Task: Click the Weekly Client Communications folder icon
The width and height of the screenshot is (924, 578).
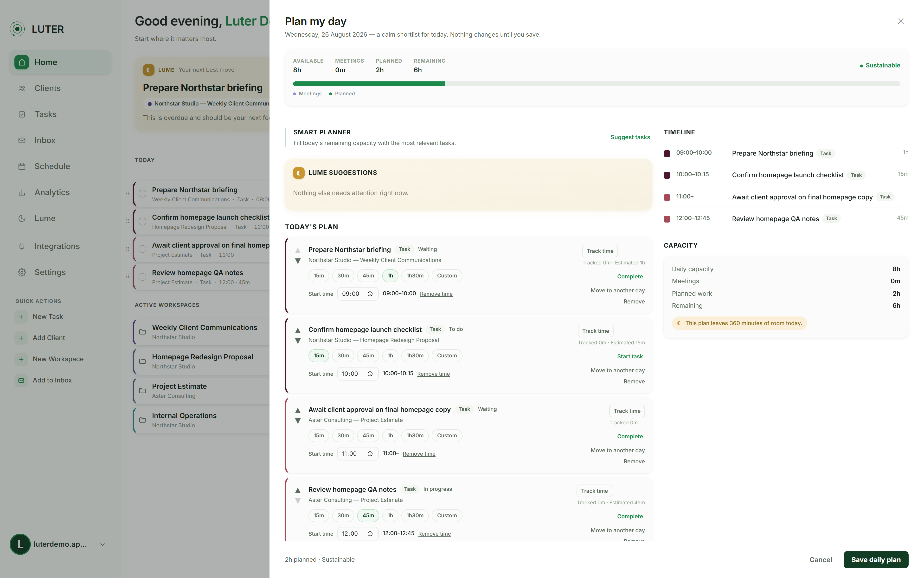Action: coord(142,332)
